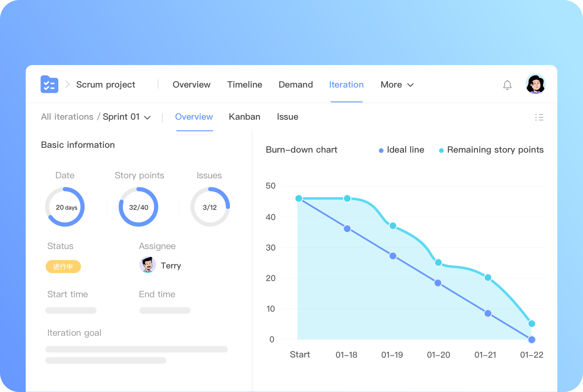The height and width of the screenshot is (392, 583).
Task: Click the breadcrumb arrow before Scrum project
Action: [x=67, y=84]
